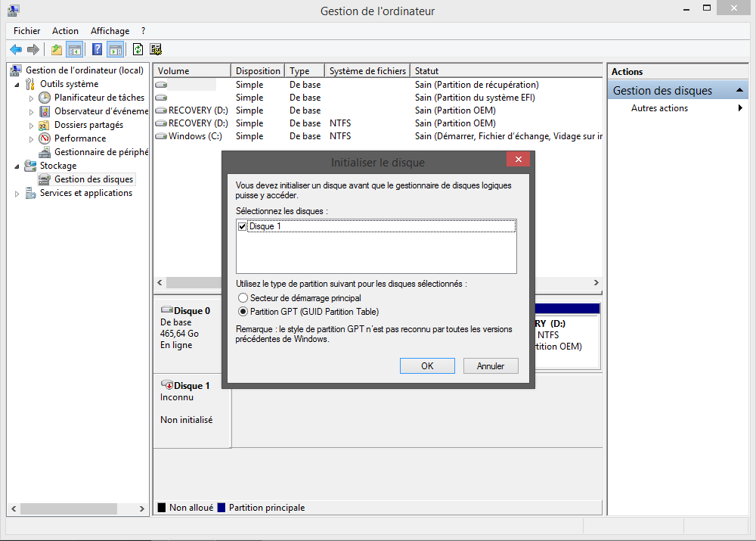756x541 pixels.
Task: Expand the Dossiers partagés node
Action: point(31,126)
